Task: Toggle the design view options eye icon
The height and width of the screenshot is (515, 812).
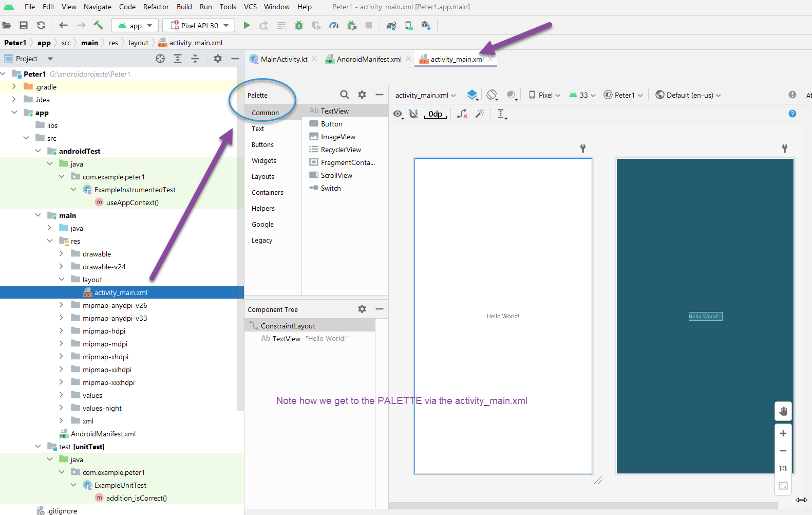Action: [x=398, y=114]
